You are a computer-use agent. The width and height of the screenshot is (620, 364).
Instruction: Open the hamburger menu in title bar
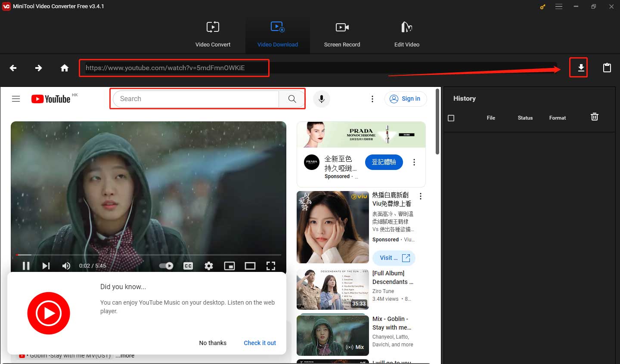click(559, 6)
